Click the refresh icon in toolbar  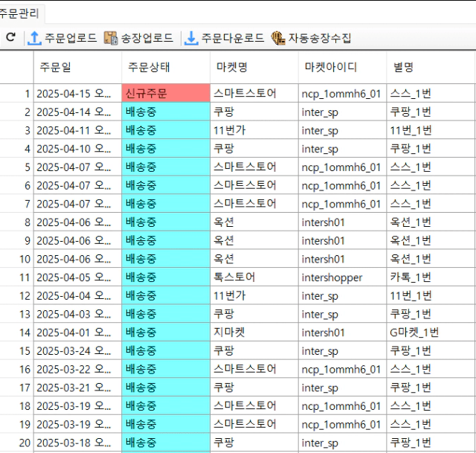click(x=11, y=37)
